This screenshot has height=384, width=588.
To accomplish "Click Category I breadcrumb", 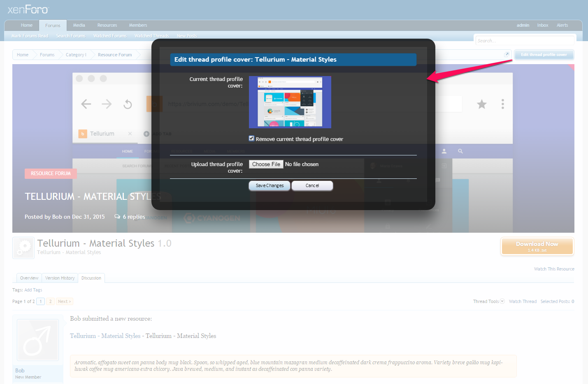I will pyautogui.click(x=76, y=55).
